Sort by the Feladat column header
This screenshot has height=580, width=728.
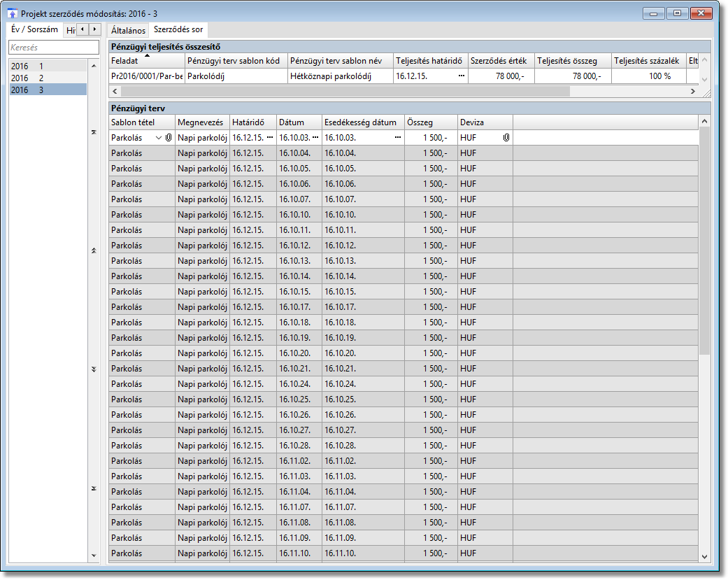point(147,61)
